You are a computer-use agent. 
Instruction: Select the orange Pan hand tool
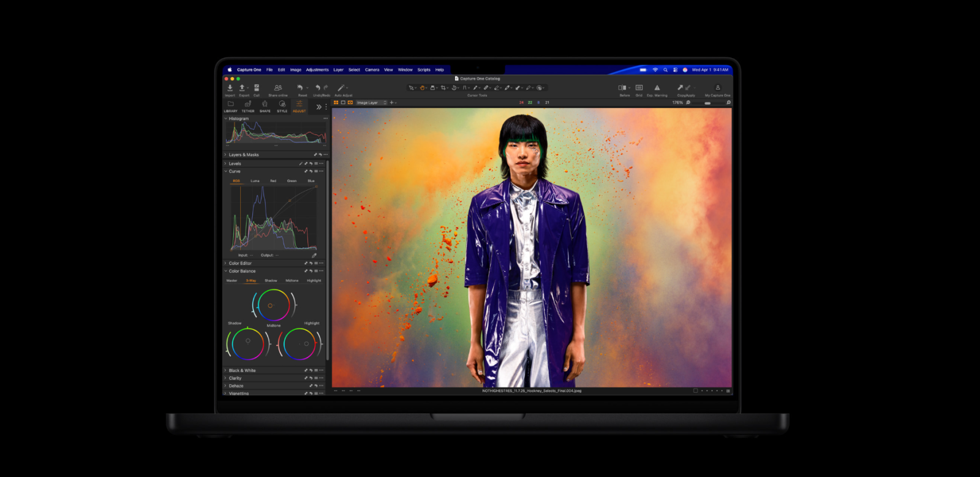(x=422, y=88)
